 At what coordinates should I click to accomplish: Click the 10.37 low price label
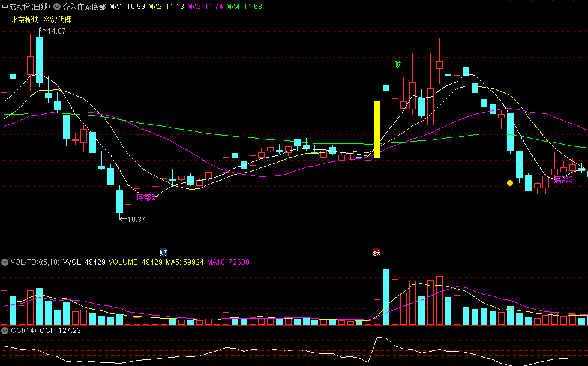pyautogui.click(x=136, y=220)
